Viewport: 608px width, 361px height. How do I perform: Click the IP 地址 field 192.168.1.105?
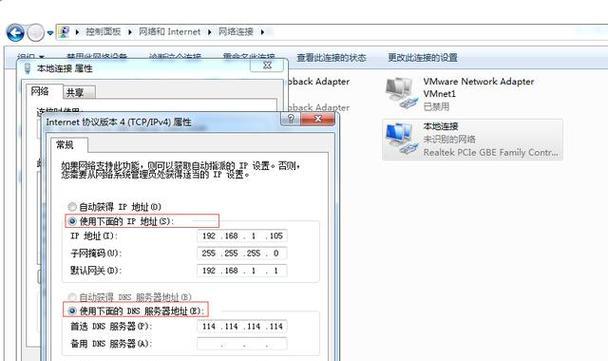pos(242,236)
